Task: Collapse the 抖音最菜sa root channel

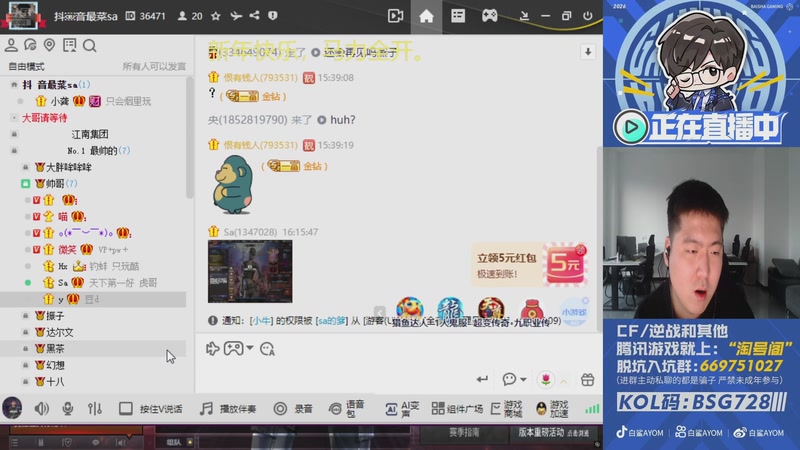Action: pyautogui.click(x=14, y=85)
